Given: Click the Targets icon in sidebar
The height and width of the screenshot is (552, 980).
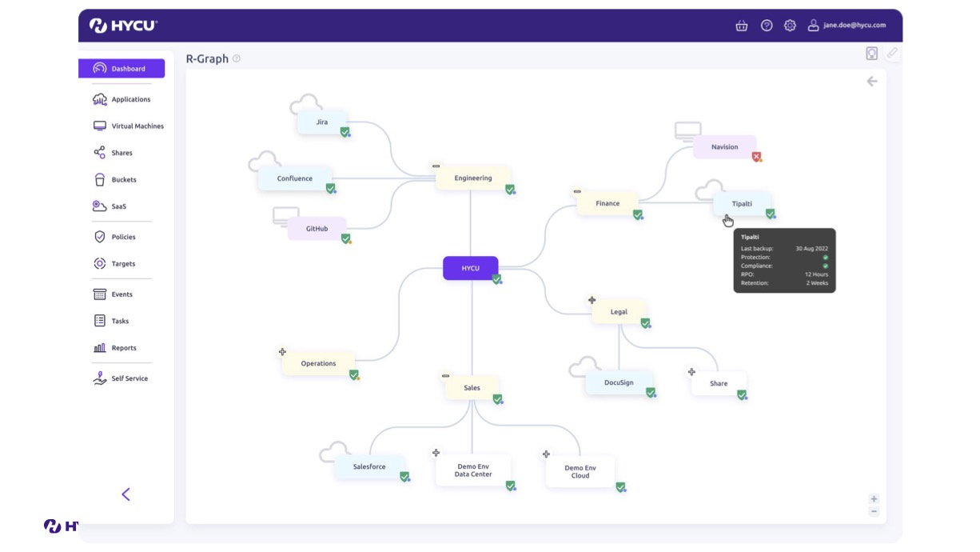Looking at the screenshot, I should point(100,264).
